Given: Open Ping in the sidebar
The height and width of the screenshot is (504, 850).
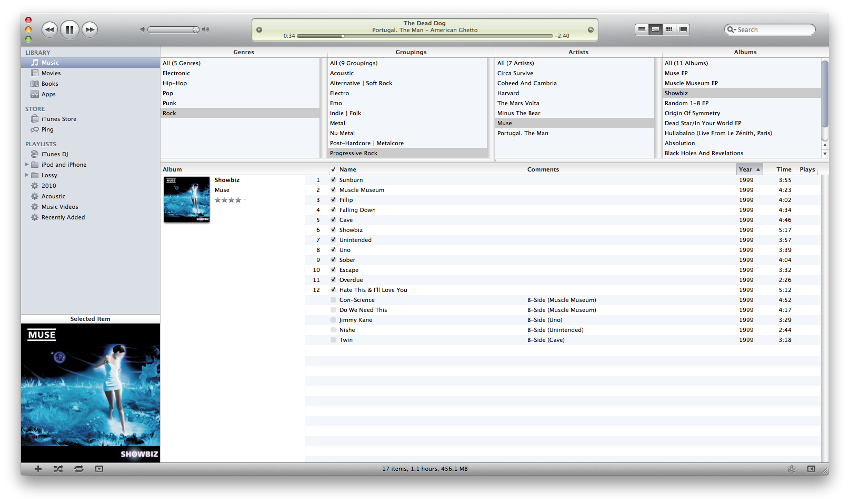Looking at the screenshot, I should pyautogui.click(x=91, y=129).
